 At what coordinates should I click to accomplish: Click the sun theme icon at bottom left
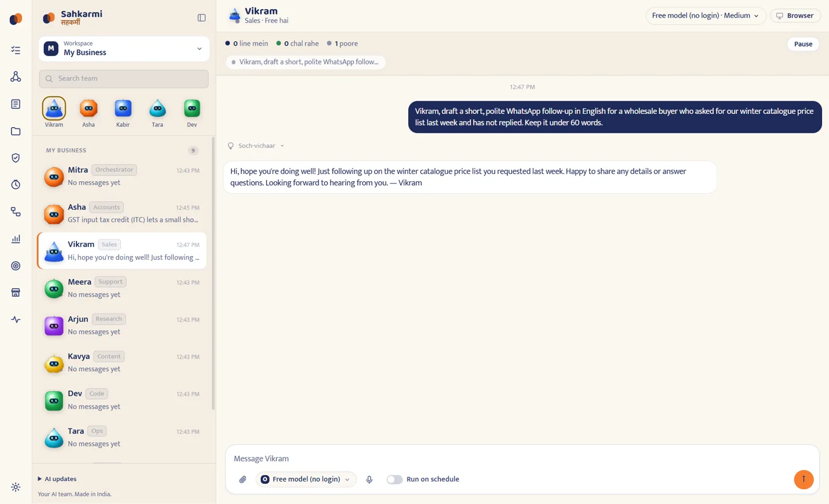(x=16, y=487)
